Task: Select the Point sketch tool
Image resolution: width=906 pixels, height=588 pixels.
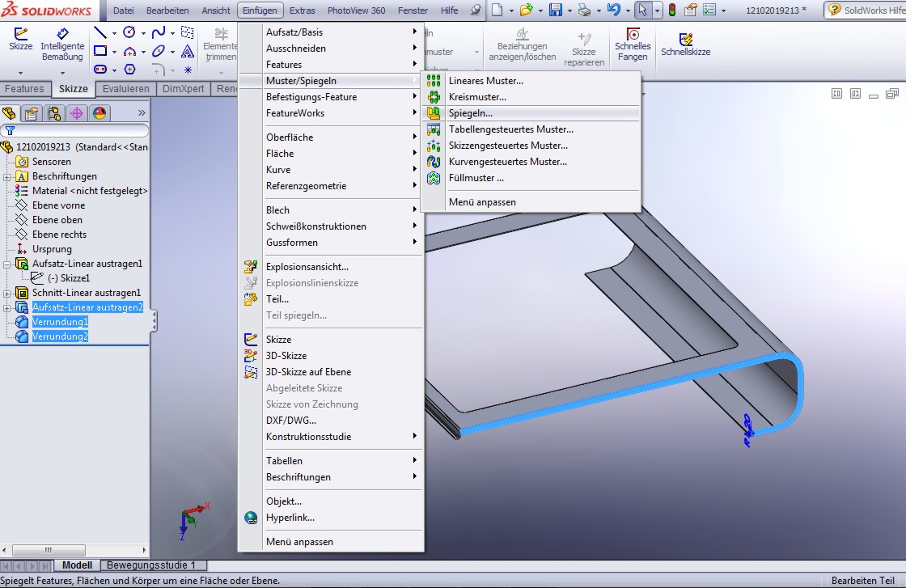Action: coord(188,70)
